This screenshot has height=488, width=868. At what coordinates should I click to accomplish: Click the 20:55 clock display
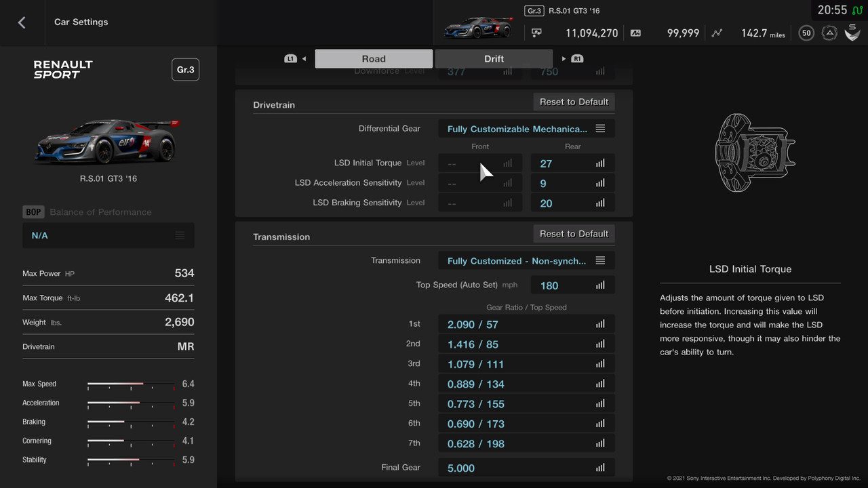click(832, 10)
